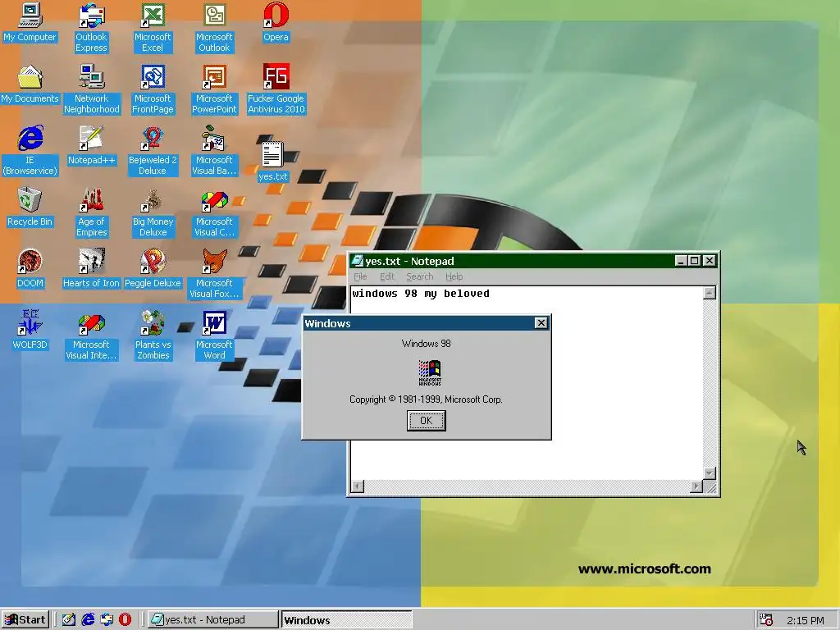The image size is (840, 630).
Task: Click Notepad's horizontal scroll left arrow
Action: coord(358,486)
